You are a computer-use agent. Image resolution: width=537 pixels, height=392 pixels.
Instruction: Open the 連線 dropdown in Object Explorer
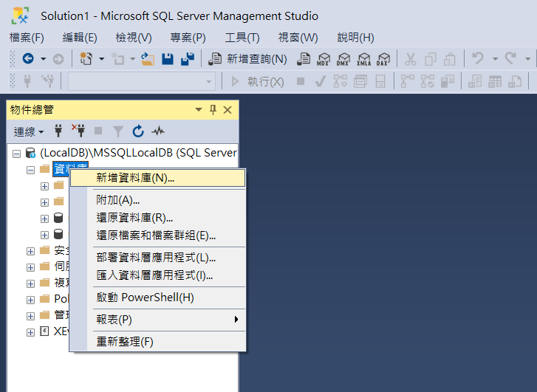[x=29, y=131]
